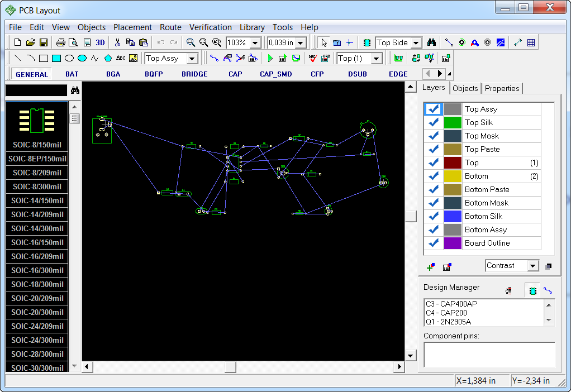This screenshot has height=392, width=571.
Task: Expand the Contrast mode dropdown
Action: [533, 266]
